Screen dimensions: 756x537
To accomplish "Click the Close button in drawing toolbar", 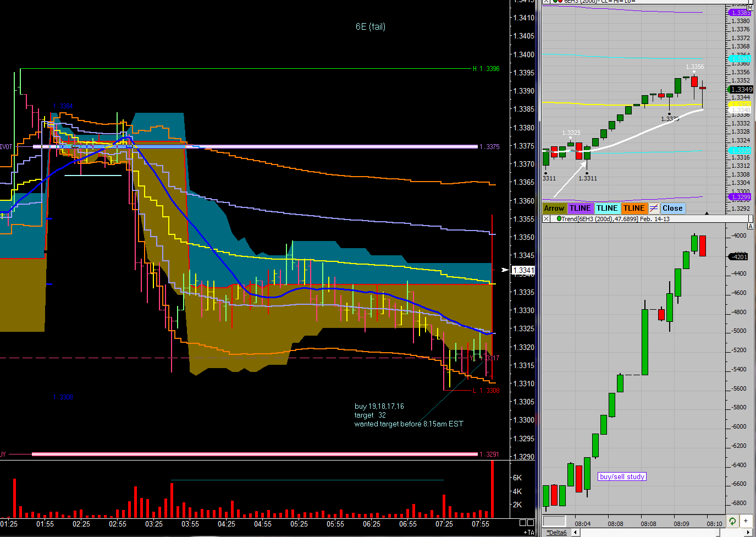I will (672, 209).
